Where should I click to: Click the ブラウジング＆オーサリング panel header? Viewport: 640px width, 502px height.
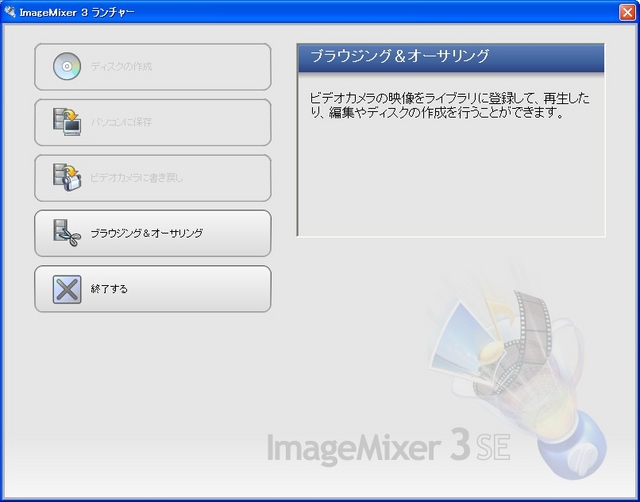pos(451,58)
